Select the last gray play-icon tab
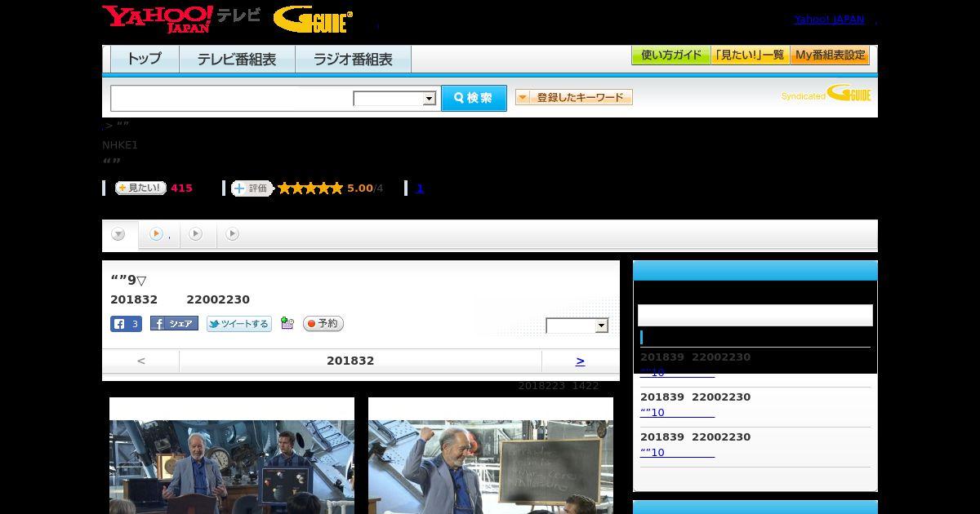The height and width of the screenshot is (514, 980). point(232,234)
